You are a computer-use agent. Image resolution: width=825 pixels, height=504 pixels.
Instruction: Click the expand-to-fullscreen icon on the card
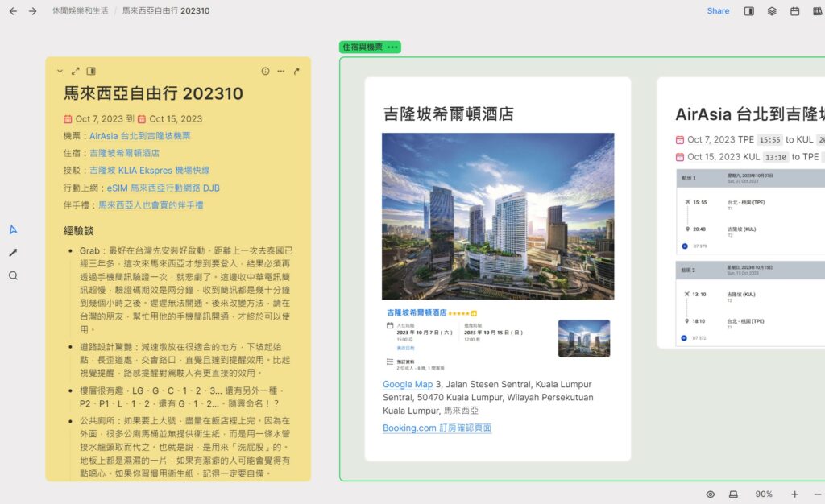pyautogui.click(x=75, y=71)
